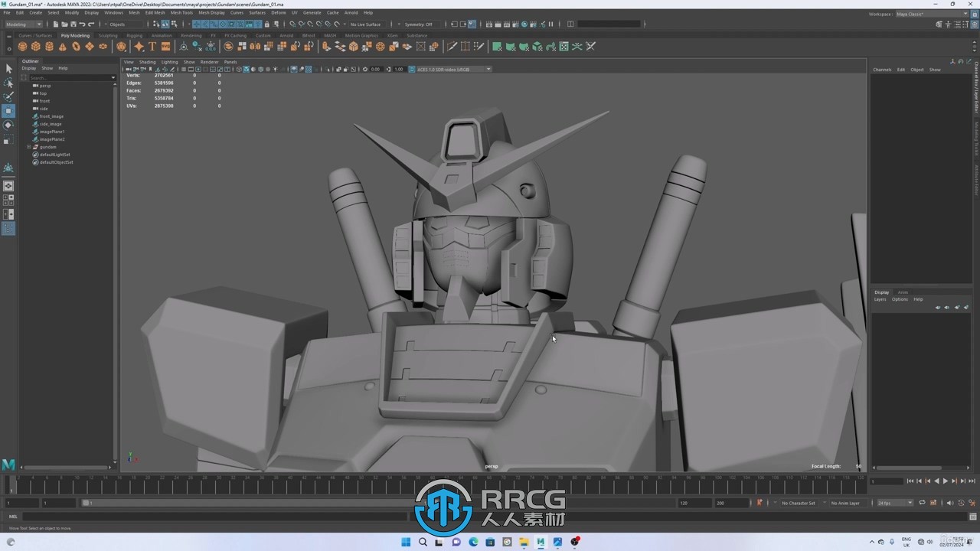Click No Live Surface field
The width and height of the screenshot is (980, 551).
(365, 24)
